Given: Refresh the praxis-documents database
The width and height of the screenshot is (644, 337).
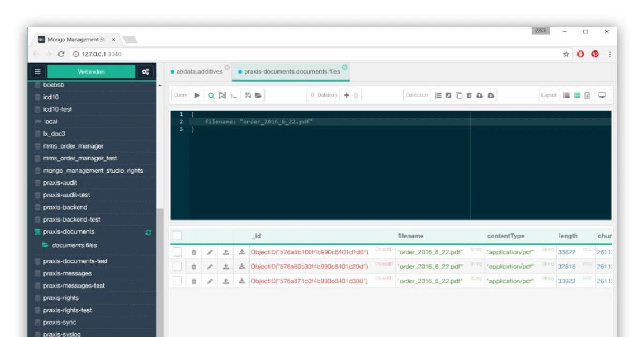Looking at the screenshot, I should [x=148, y=232].
